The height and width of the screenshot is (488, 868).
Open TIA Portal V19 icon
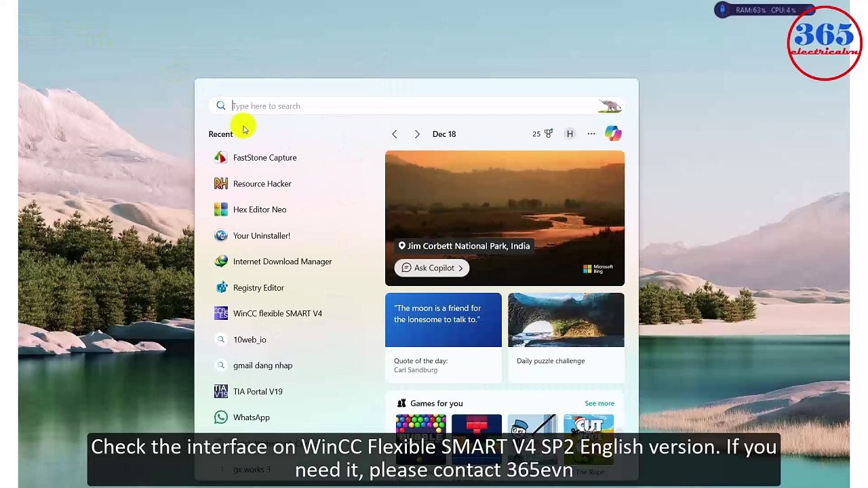click(x=220, y=391)
